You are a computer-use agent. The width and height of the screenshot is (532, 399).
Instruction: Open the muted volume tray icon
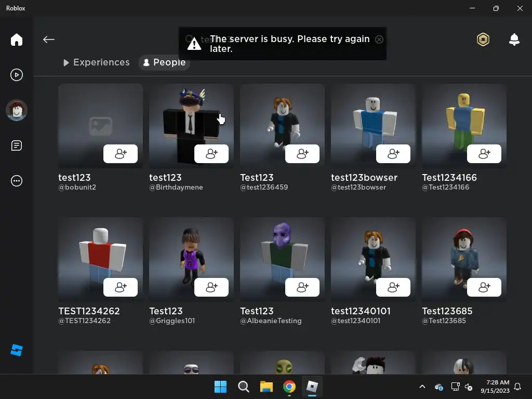click(x=469, y=387)
